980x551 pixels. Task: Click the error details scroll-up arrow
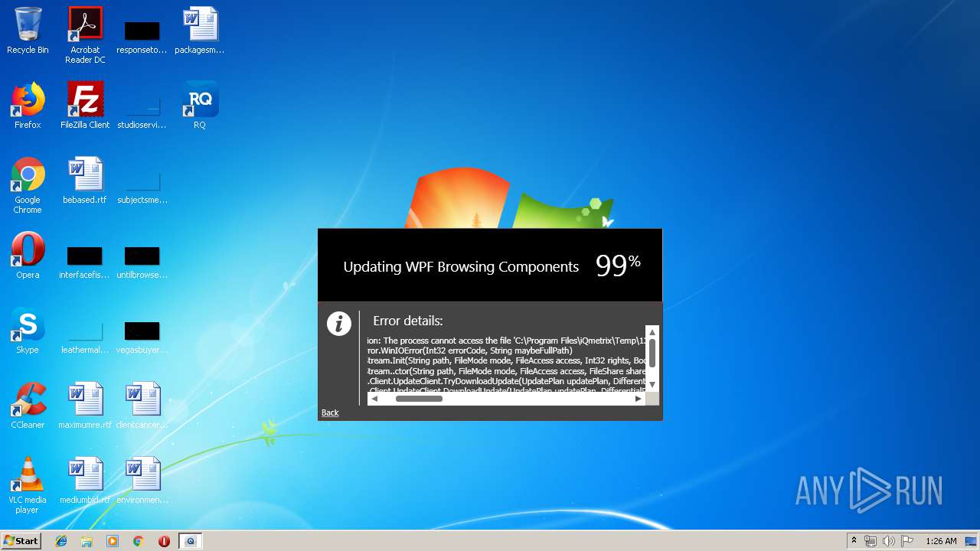[x=652, y=332]
